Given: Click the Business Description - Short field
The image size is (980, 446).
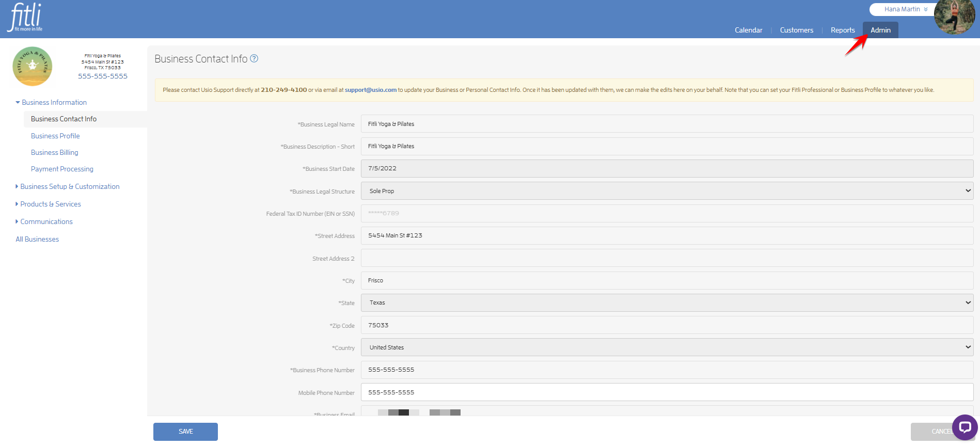Looking at the screenshot, I should coord(667,146).
